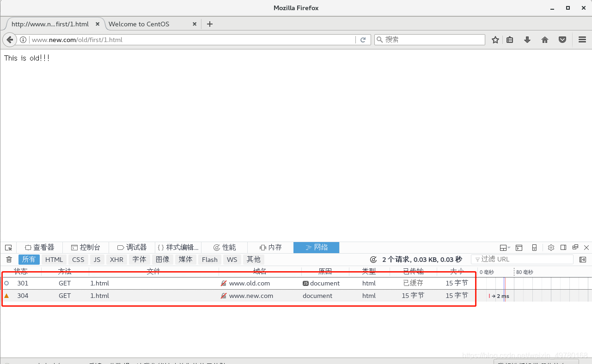Switch to the 查看器 inspector tab
The image size is (592, 364).
39,248
